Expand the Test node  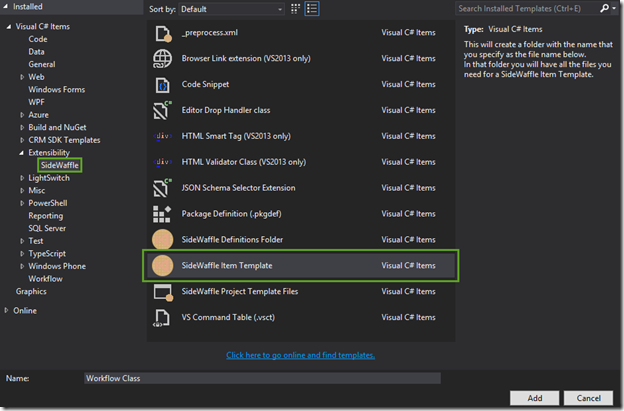pos(22,241)
